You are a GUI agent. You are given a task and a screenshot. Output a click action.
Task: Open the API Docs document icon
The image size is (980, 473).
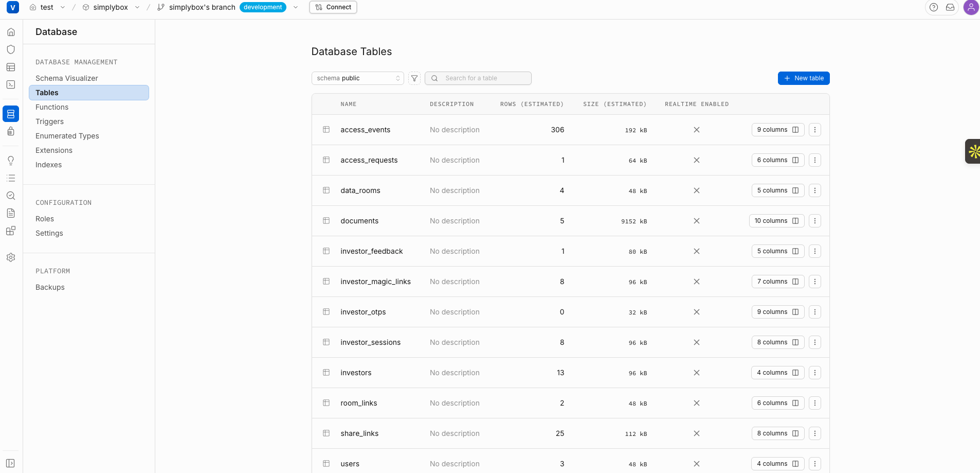[x=11, y=213]
